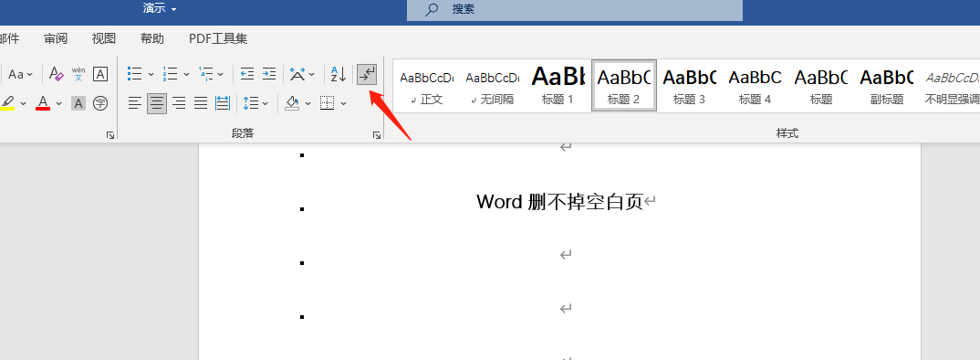Viewport: 980px width, 360px height.
Task: Apply the 无间隔 style
Action: pyautogui.click(x=493, y=87)
